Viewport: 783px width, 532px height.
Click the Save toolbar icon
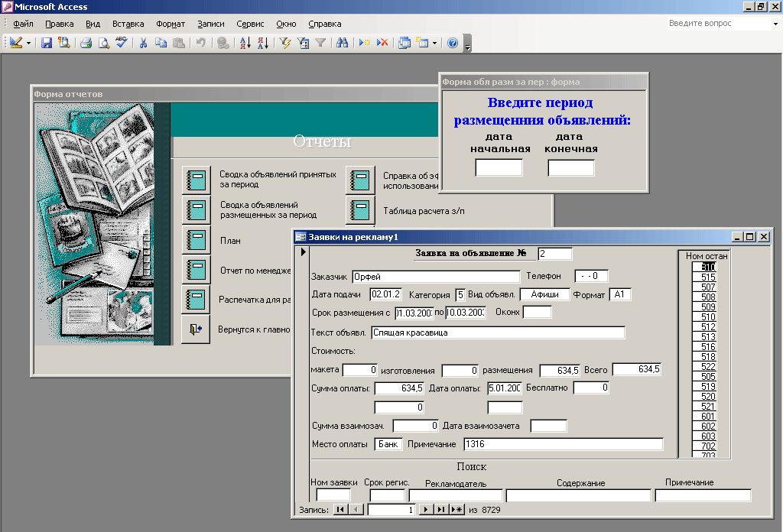click(47, 43)
